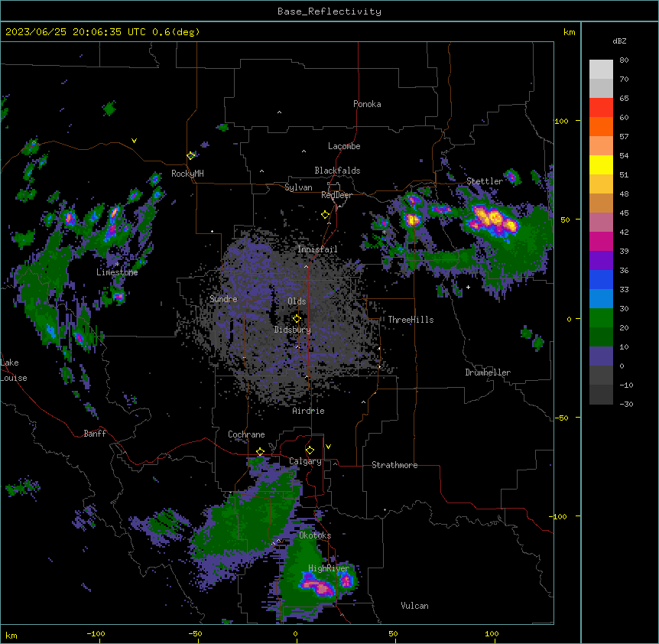Click the white plus marker south of Stettler

468,287
